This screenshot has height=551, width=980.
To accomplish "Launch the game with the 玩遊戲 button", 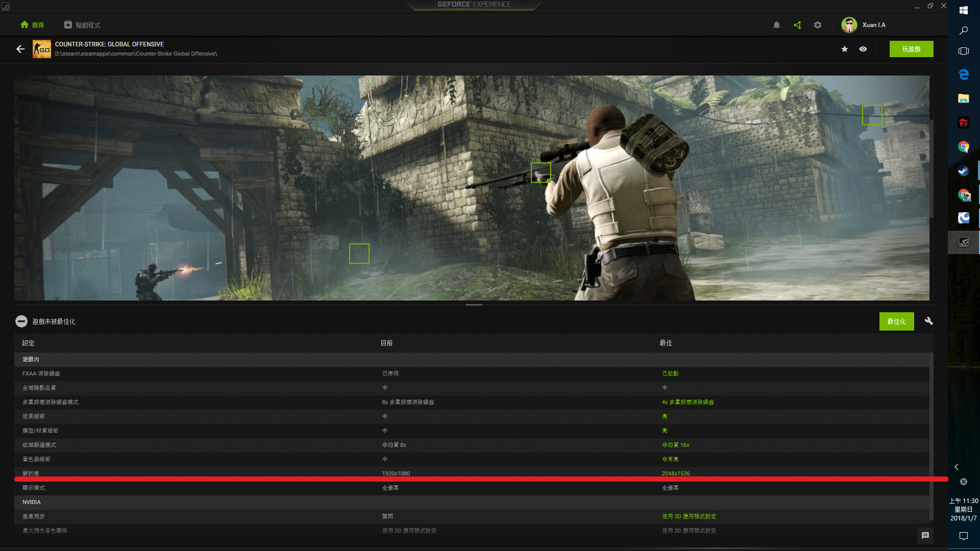I will click(x=911, y=49).
